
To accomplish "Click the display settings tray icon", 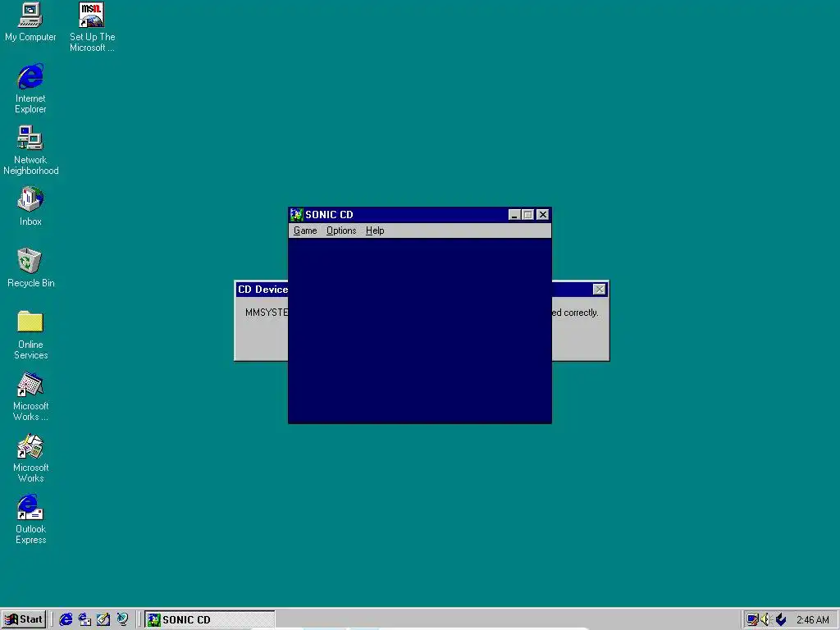I will [x=753, y=620].
